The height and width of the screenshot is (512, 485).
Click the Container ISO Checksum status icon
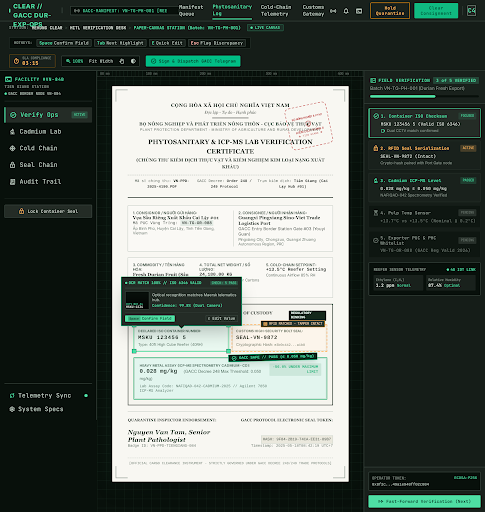point(376,116)
